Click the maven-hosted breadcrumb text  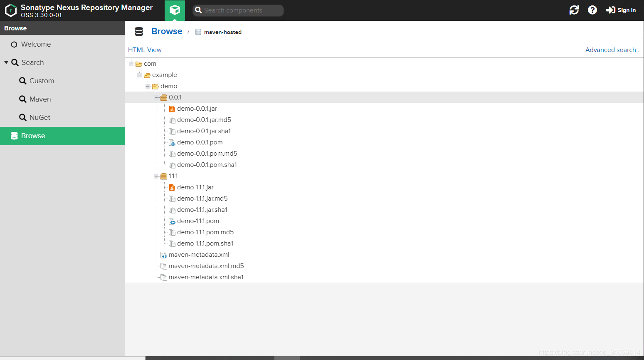(223, 32)
